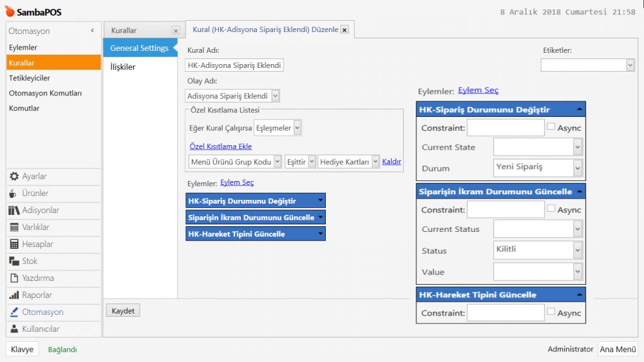Click the Kural Adı text field
Viewport: 644px width, 362px height.
click(x=235, y=65)
